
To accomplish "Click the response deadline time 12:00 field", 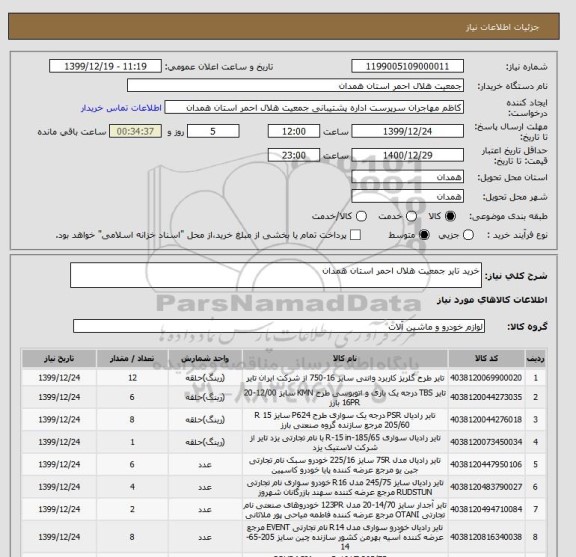I will pos(294,131).
